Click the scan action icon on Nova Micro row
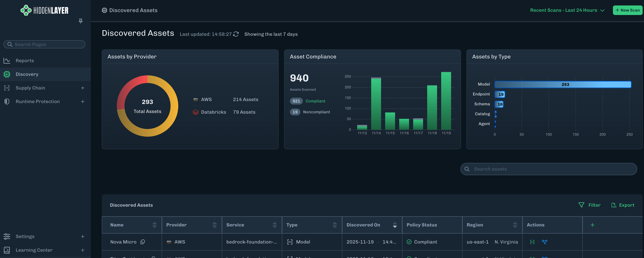Screen dimensions: 644x258 pyautogui.click(x=532, y=242)
